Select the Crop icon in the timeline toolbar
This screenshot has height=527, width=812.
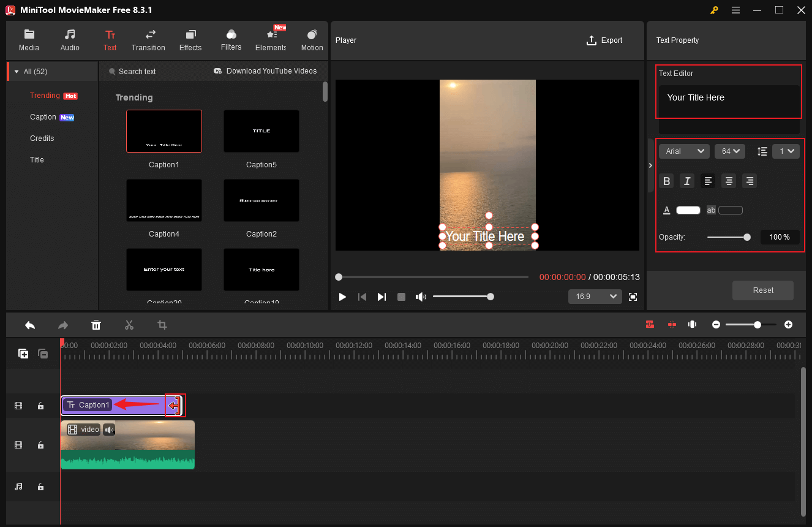(x=162, y=325)
